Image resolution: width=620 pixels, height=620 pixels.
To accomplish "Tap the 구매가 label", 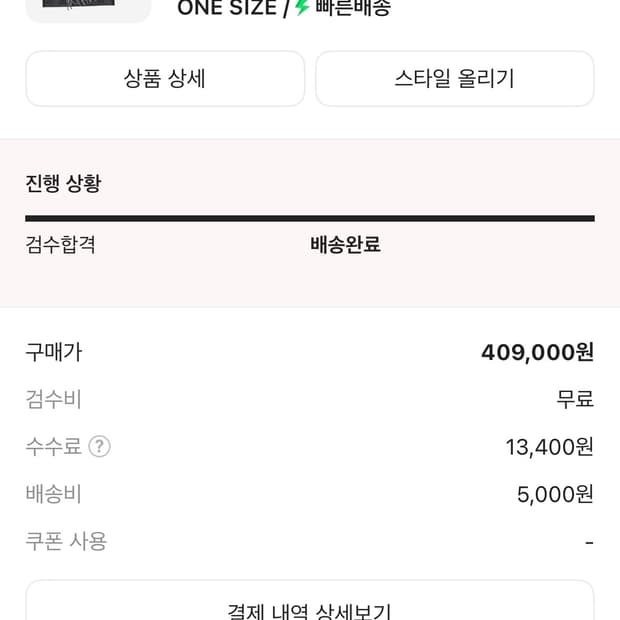I will coord(54,352).
